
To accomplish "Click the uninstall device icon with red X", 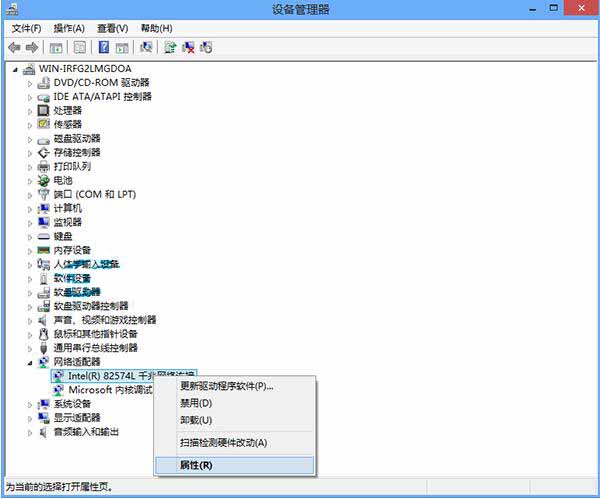I will click(188, 47).
